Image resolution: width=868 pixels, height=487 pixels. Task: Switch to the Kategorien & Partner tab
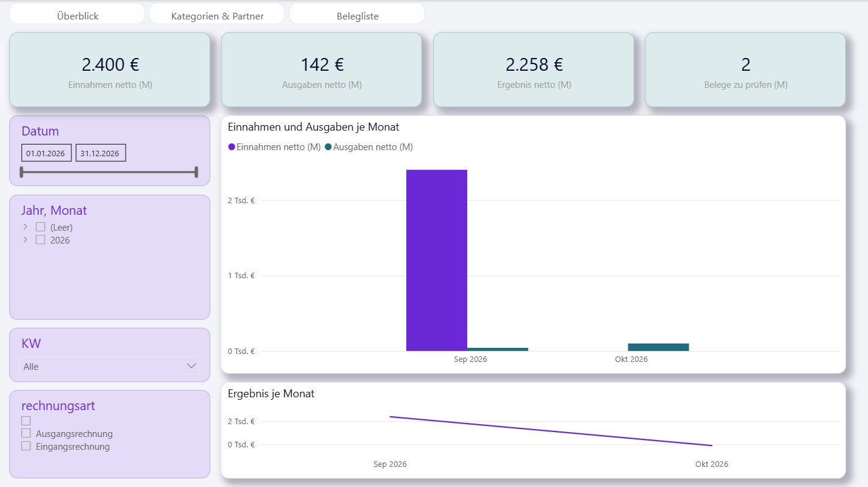217,13
